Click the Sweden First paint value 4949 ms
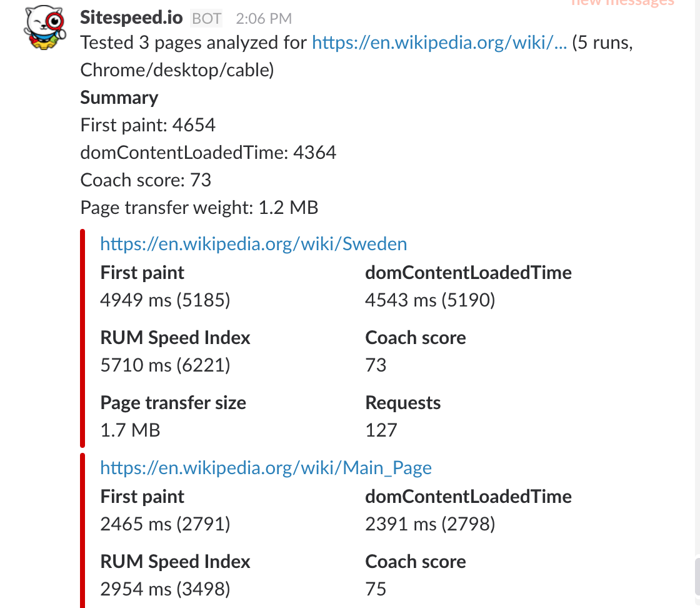The width and height of the screenshot is (700, 608). tap(165, 300)
